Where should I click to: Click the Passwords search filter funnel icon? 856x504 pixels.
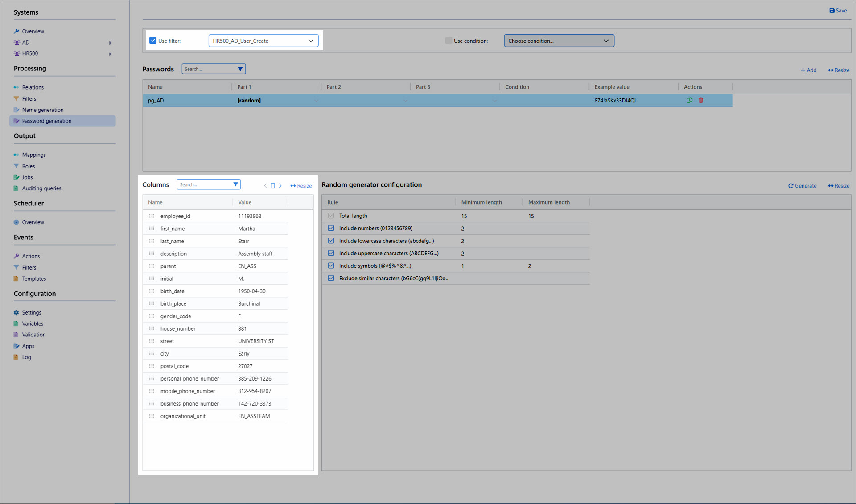pyautogui.click(x=240, y=69)
